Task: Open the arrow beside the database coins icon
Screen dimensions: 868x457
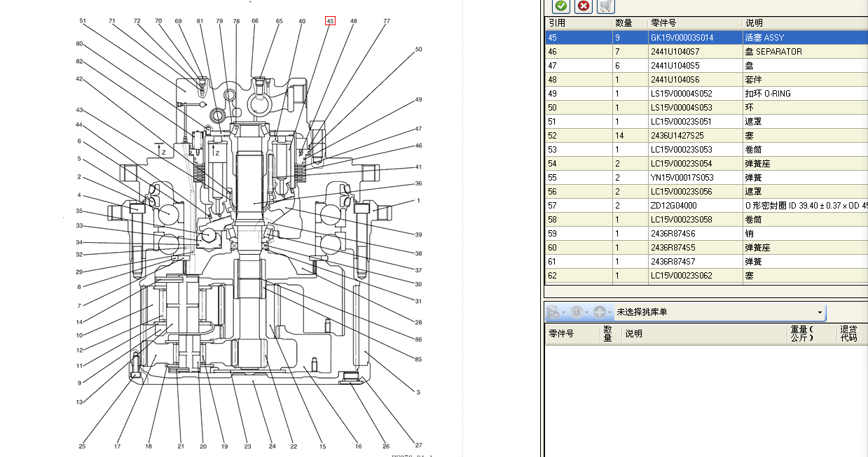Action: click(x=563, y=312)
